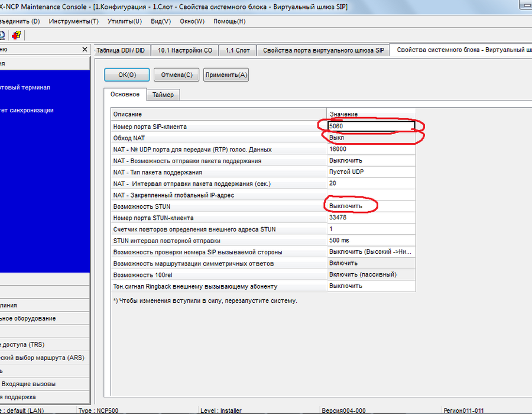Click the empty fixed global IP-address cell
Screen dimensions: 532x414
pos(371,195)
